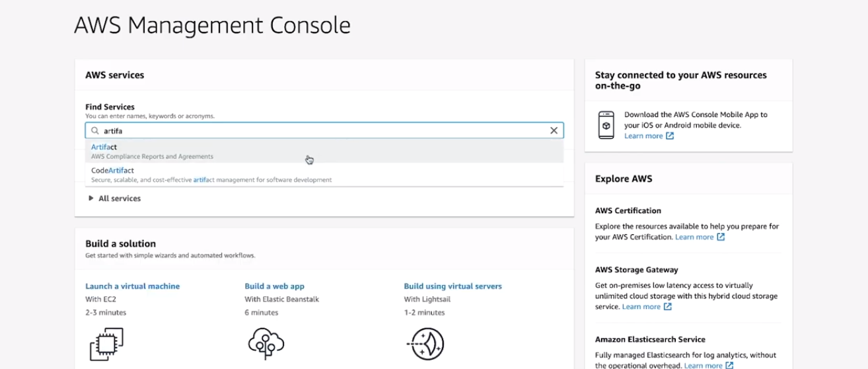Click Learn more under AWS Certification
The height and width of the screenshot is (369, 868).
pyautogui.click(x=694, y=237)
